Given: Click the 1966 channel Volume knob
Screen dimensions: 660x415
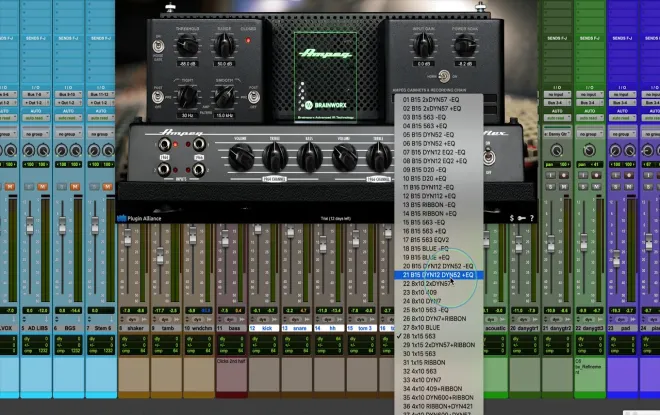Looking at the screenshot, I should [344, 157].
